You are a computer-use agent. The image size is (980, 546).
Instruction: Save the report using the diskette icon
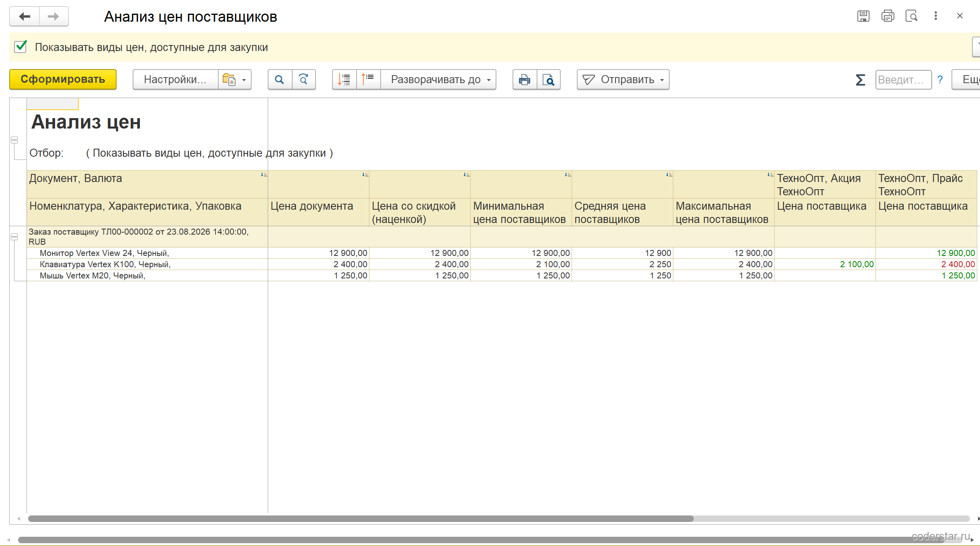[863, 16]
